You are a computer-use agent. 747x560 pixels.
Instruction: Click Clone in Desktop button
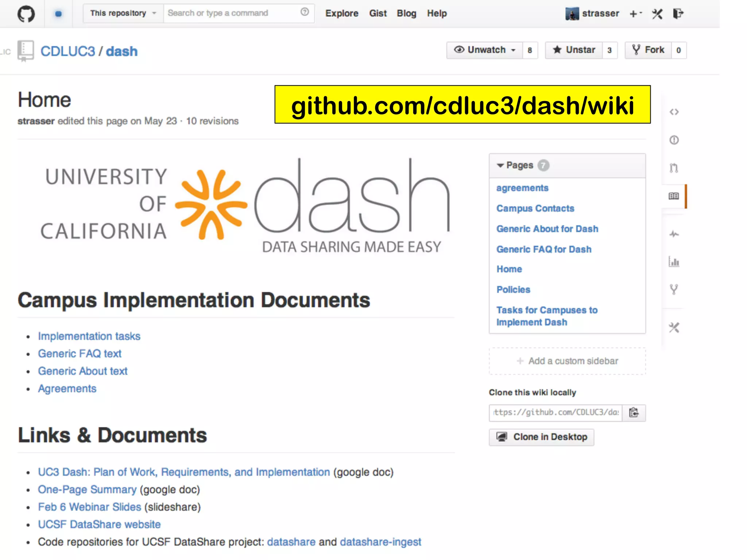(541, 437)
